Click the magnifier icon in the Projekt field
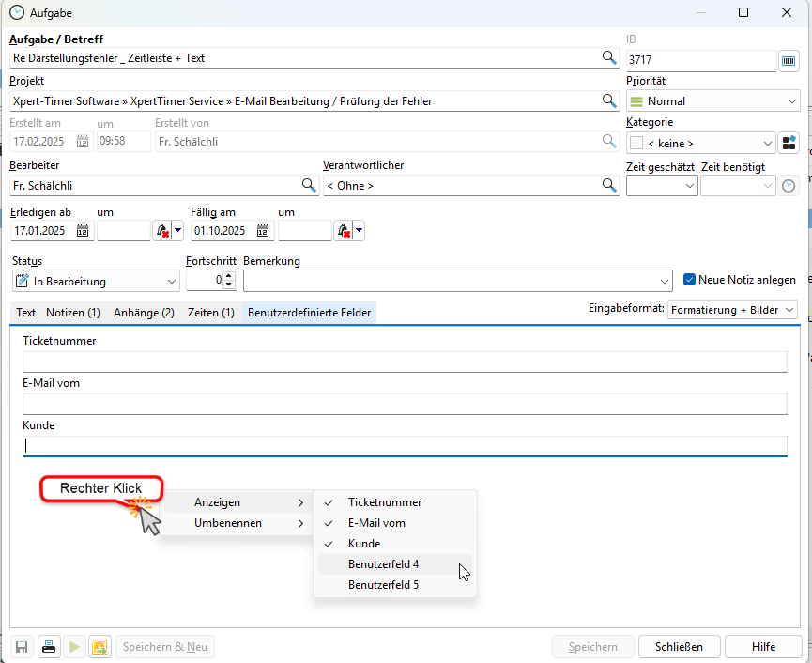 [x=609, y=100]
